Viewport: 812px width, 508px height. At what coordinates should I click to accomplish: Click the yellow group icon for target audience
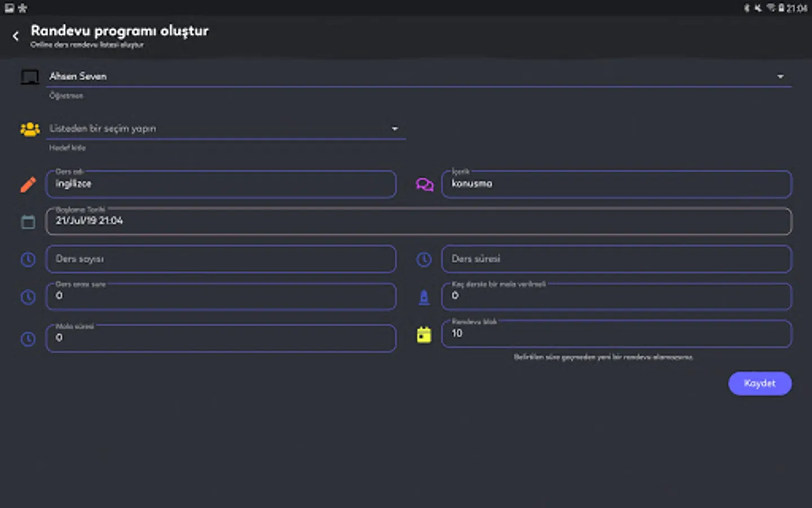point(30,129)
